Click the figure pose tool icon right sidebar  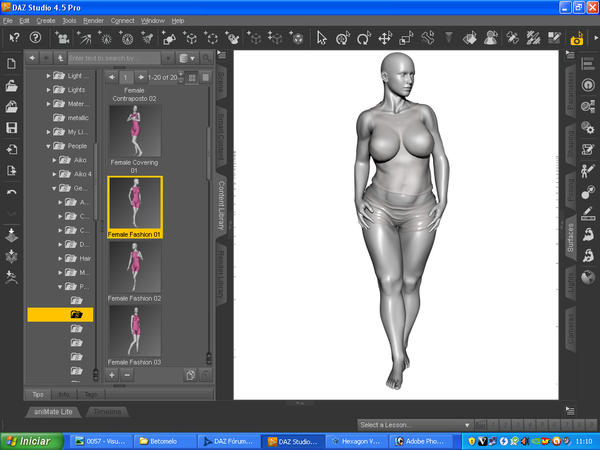[587, 171]
